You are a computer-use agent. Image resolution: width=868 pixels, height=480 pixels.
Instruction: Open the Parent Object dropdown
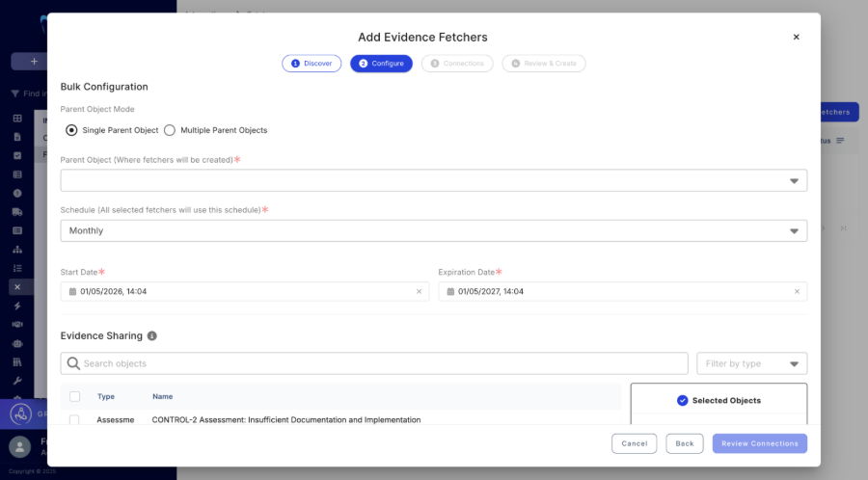point(433,180)
